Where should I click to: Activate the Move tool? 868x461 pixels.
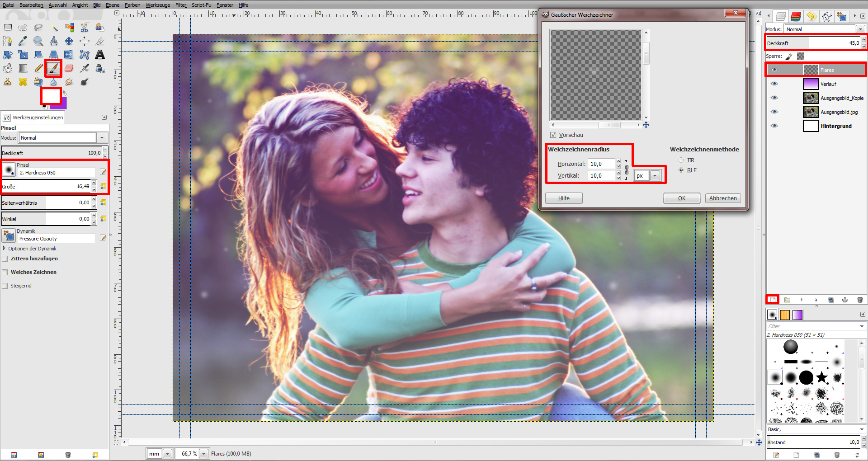[x=69, y=41]
